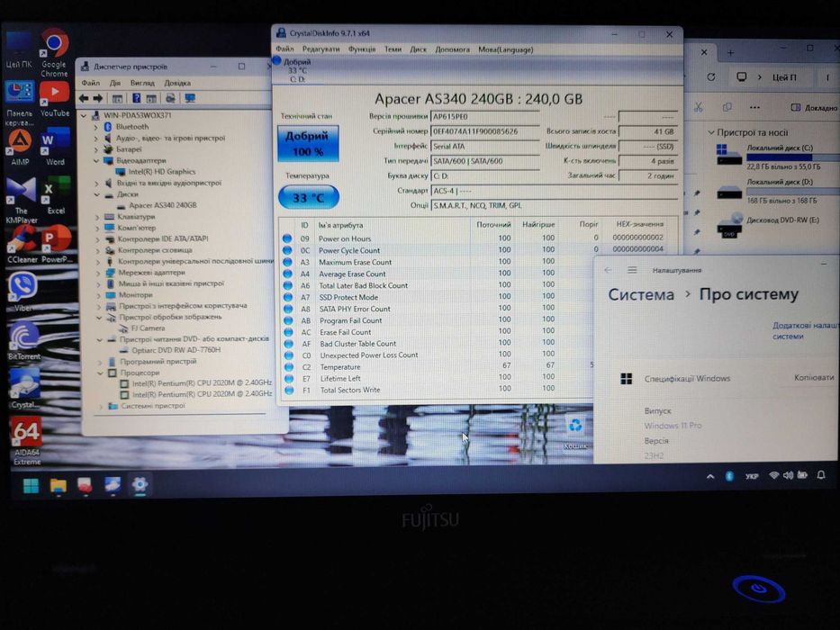
Task: Open Settings gear icon on taskbar
Action: point(140,485)
